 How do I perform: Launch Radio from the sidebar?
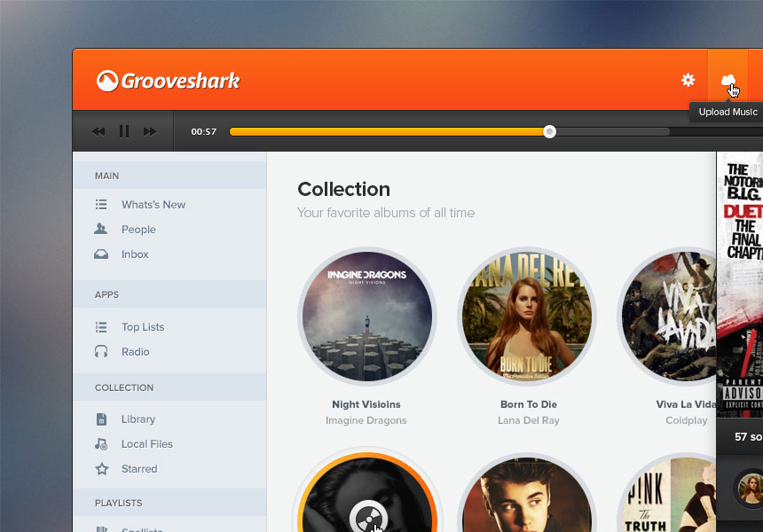[x=135, y=352]
